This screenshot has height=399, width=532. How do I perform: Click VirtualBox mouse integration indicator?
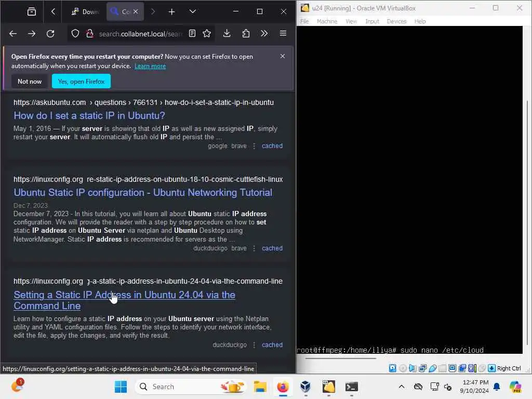(x=482, y=368)
